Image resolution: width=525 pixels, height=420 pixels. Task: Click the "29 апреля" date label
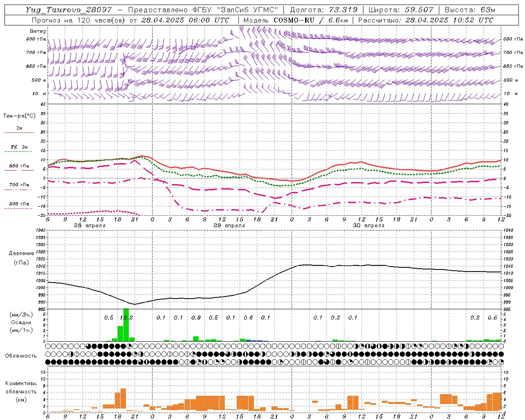click(x=229, y=226)
